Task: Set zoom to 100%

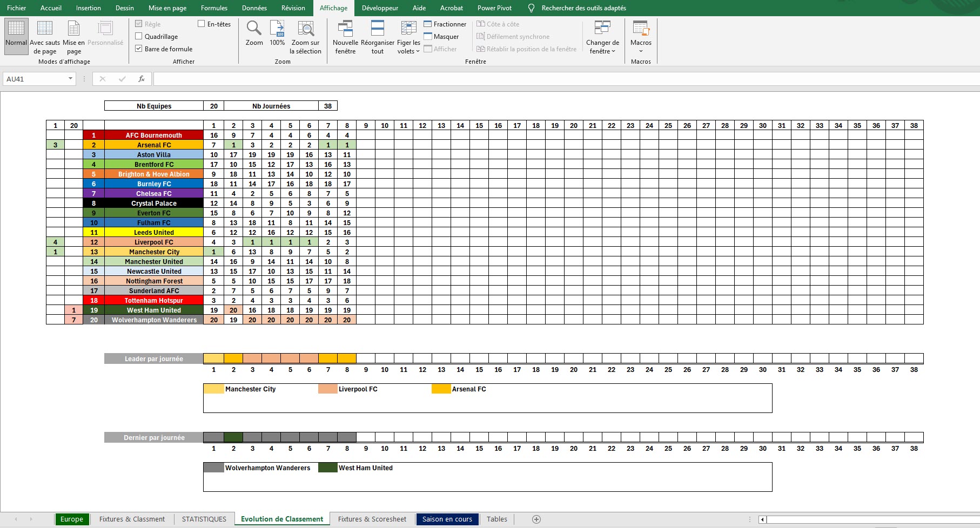Action: pos(277,33)
